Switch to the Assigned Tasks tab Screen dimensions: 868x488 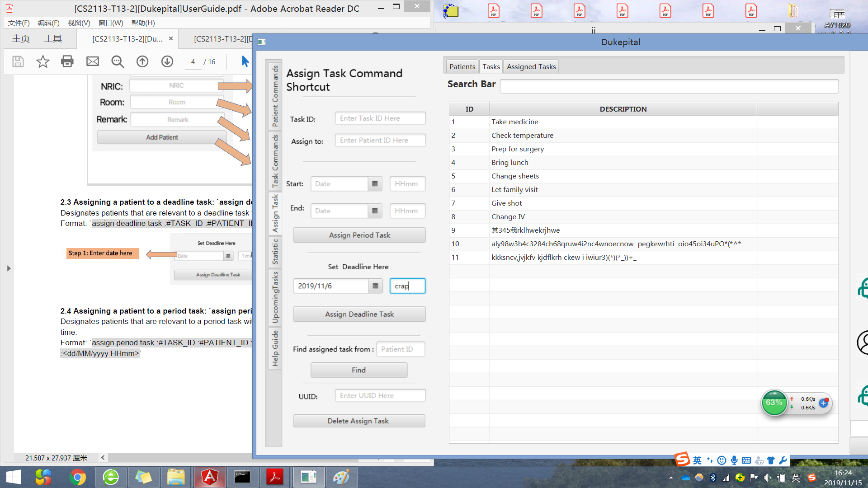point(531,66)
